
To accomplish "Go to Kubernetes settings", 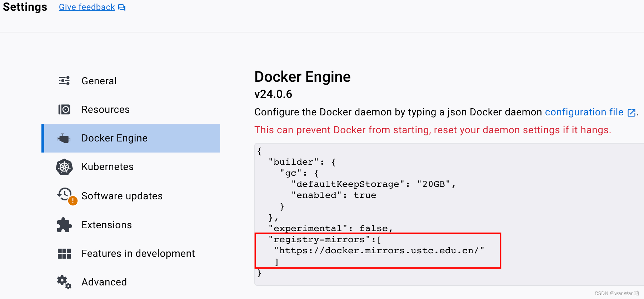I will click(131, 167).
